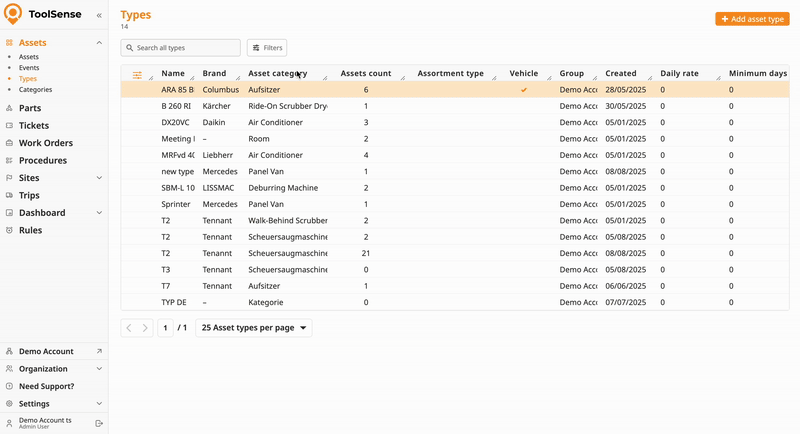Click the user avatar icon at bottom
Screen dimensions: 800x434
tap(9, 423)
